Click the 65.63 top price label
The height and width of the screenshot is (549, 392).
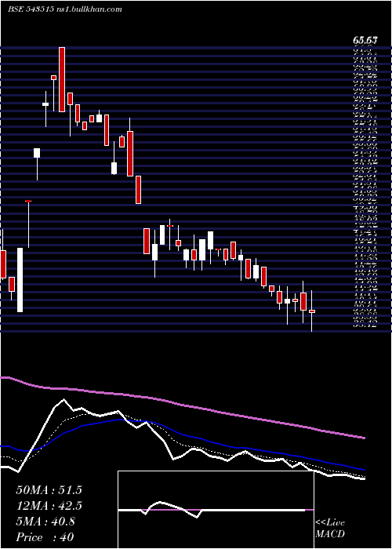tap(365, 41)
